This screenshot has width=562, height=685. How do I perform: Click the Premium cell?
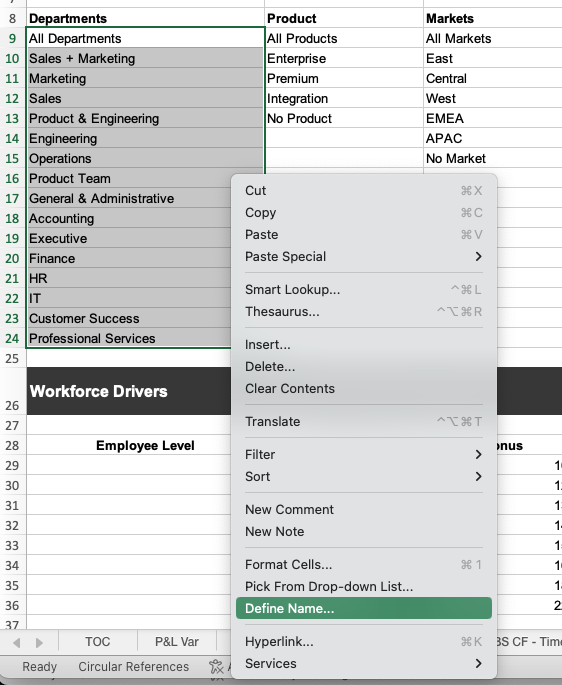tap(344, 79)
